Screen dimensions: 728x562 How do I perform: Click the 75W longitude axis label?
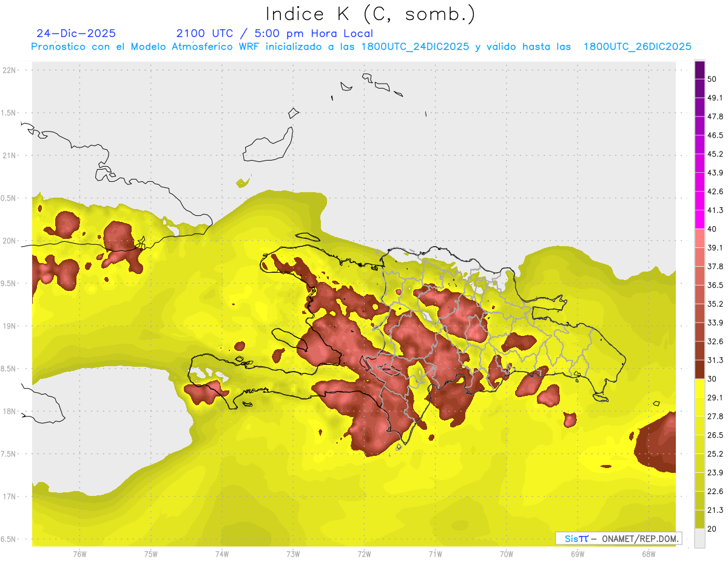tap(151, 554)
